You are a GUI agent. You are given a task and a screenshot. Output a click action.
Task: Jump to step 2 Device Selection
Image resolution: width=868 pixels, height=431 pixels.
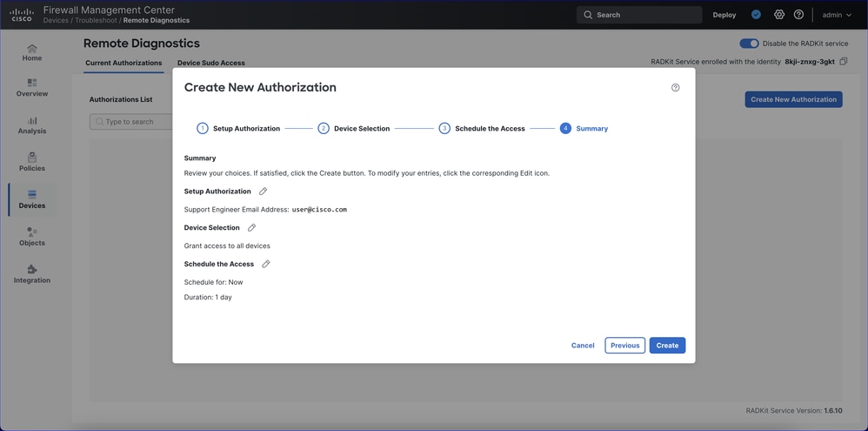click(353, 129)
